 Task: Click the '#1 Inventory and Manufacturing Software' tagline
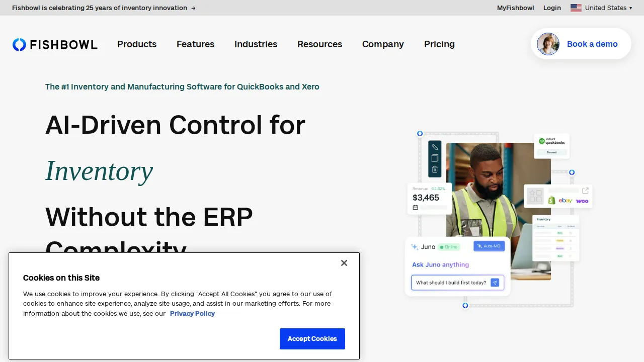coord(182,86)
